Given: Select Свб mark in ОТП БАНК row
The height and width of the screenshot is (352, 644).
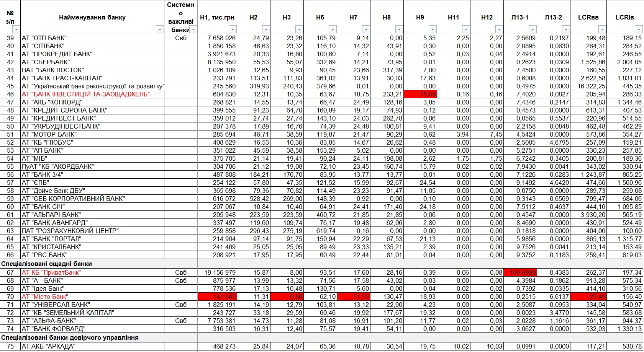Looking at the screenshot, I should (181, 38).
